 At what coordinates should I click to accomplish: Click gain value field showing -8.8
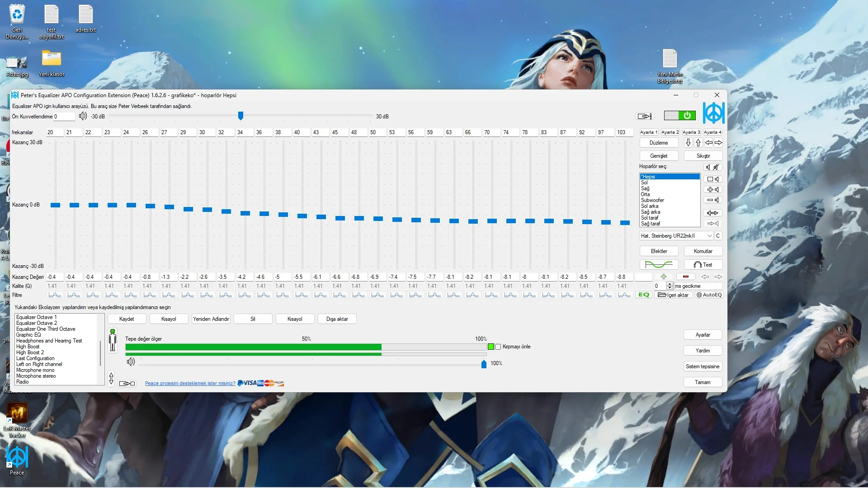pos(624,277)
